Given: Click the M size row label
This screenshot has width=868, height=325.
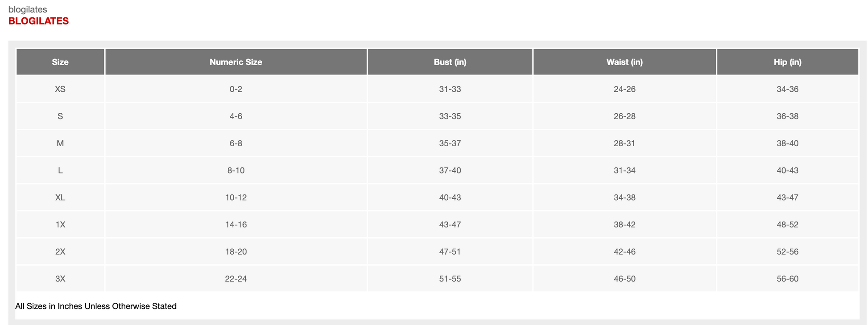Looking at the screenshot, I should click(x=60, y=143).
